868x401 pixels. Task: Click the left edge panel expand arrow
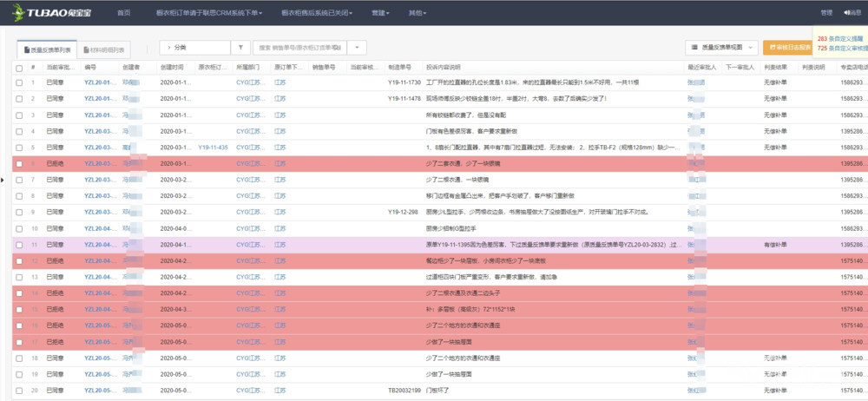coord(3,180)
